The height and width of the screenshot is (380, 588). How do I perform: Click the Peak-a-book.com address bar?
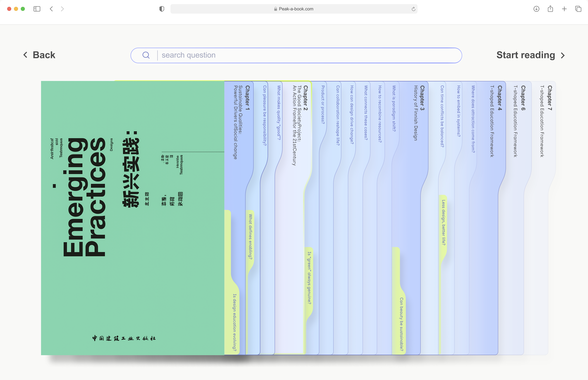294,9
